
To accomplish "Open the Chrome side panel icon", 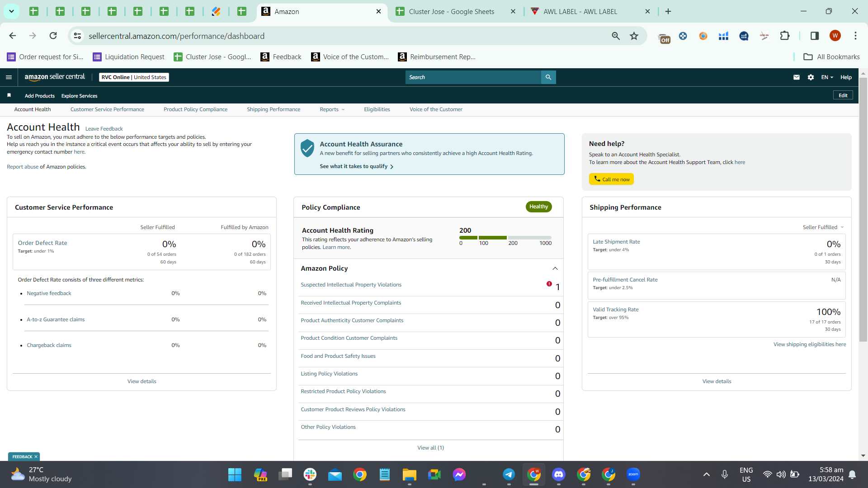I will 815,36.
